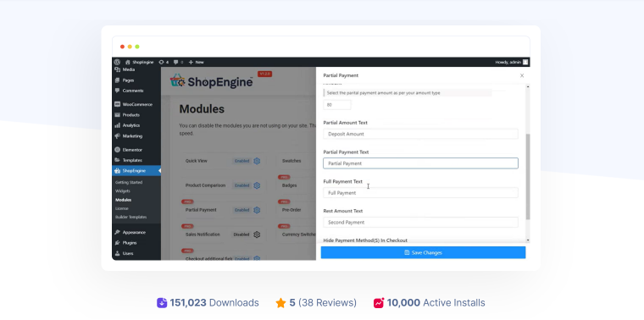Close the Partial Payment panel
644x320 pixels.
click(x=522, y=75)
